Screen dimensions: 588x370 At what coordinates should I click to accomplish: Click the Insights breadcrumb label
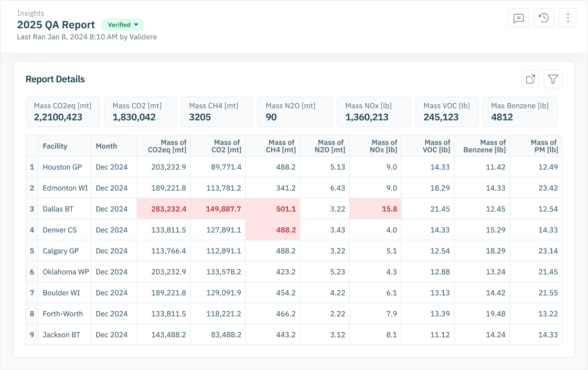(30, 13)
